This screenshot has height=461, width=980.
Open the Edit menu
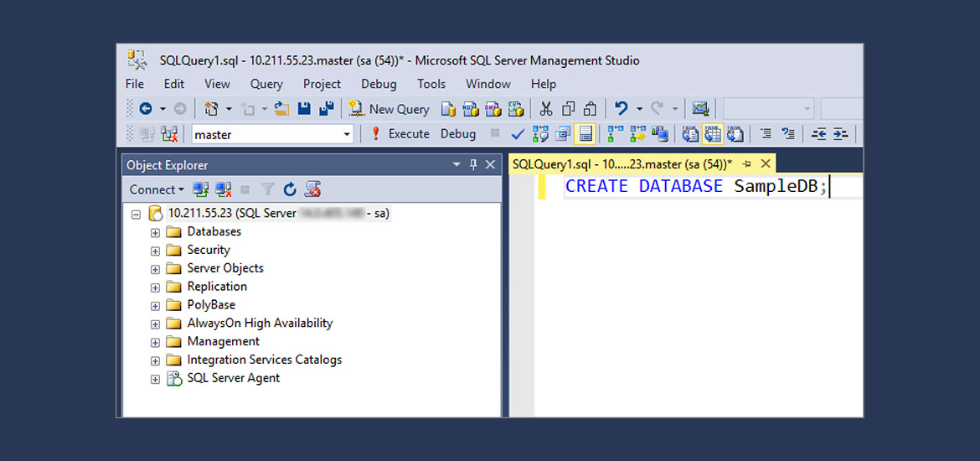(x=173, y=84)
